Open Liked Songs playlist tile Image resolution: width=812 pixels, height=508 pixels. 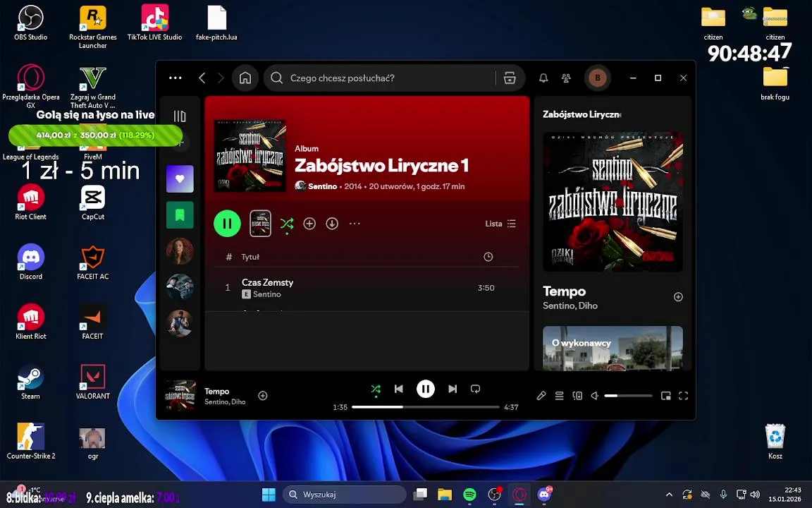pos(180,179)
